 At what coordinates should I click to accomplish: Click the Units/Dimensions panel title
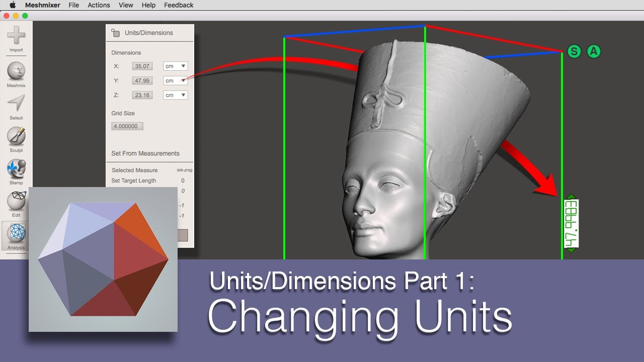tap(149, 33)
